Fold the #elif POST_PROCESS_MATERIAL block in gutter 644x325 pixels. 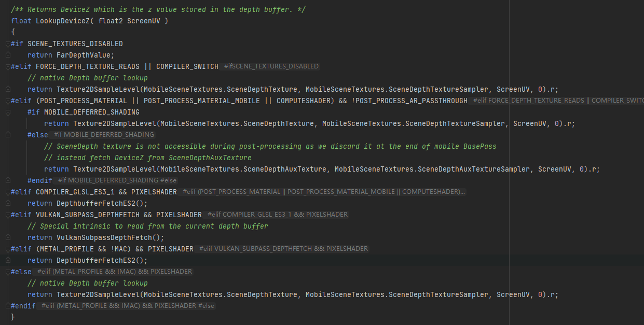pos(7,101)
